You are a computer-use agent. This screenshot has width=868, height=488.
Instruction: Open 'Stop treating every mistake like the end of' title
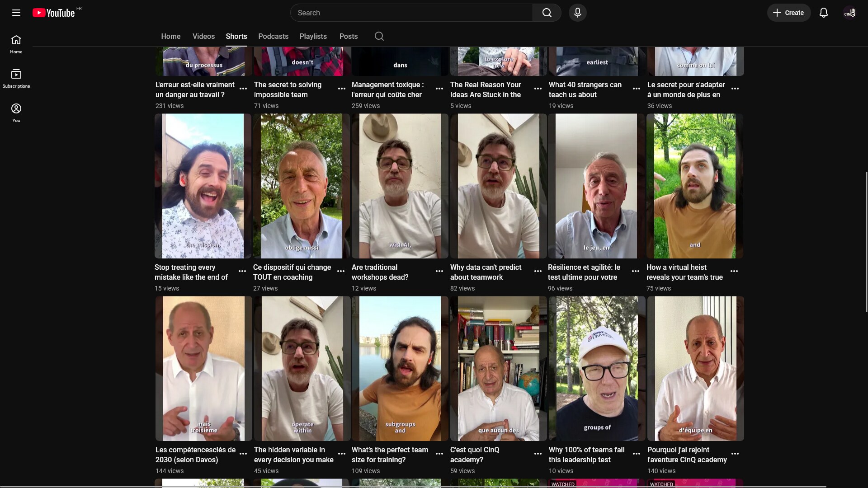191,272
